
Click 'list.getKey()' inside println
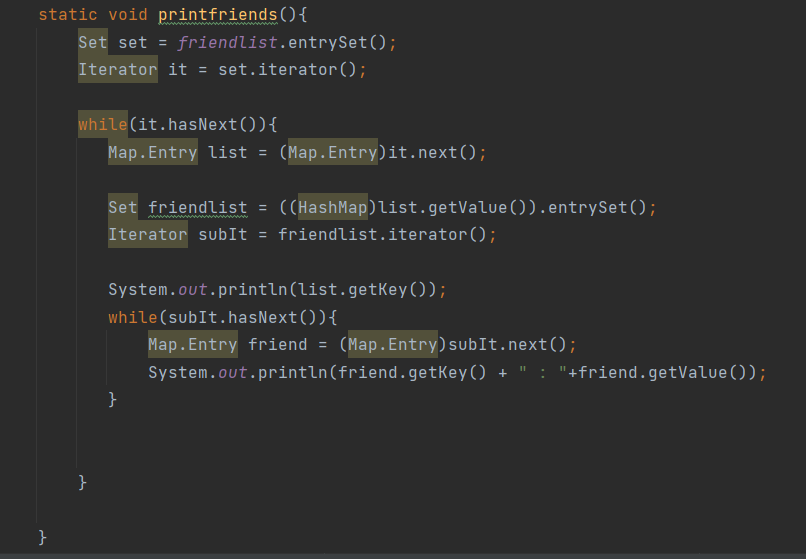(363, 290)
